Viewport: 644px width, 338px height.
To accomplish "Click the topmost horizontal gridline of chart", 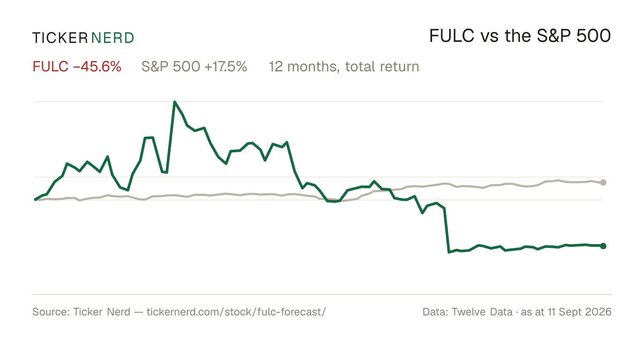I will (x=319, y=101).
